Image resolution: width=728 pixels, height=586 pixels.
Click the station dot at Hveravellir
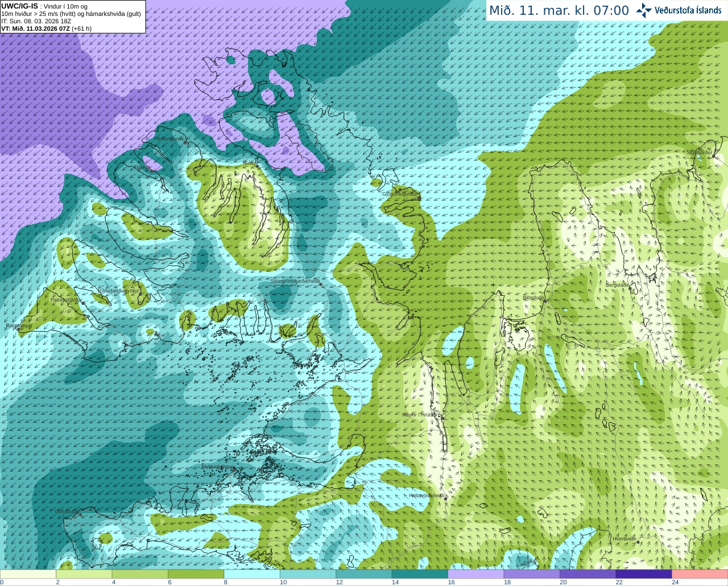pos(638,542)
